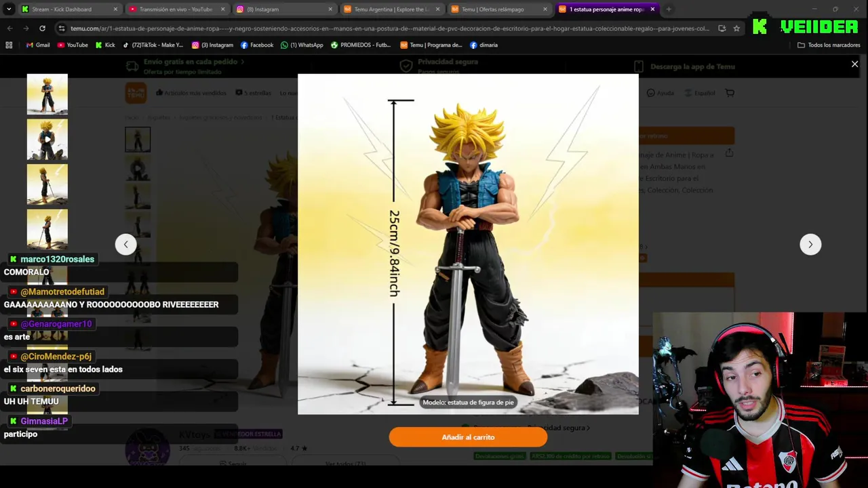868x488 pixels.
Task: Bookmark this page with the star icon
Action: pos(736,28)
